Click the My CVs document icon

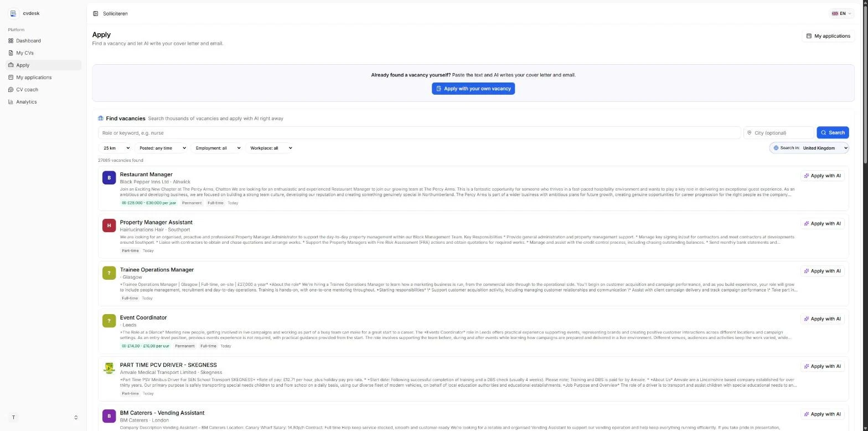(11, 53)
